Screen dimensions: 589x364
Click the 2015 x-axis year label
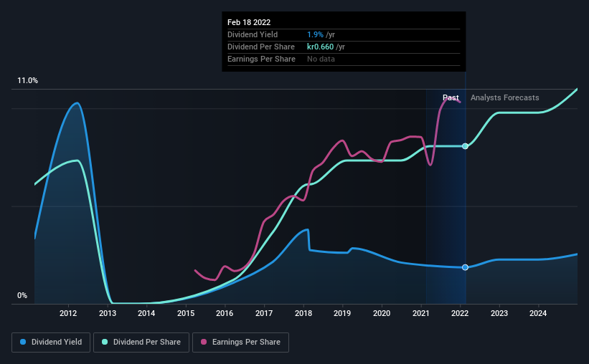point(186,313)
